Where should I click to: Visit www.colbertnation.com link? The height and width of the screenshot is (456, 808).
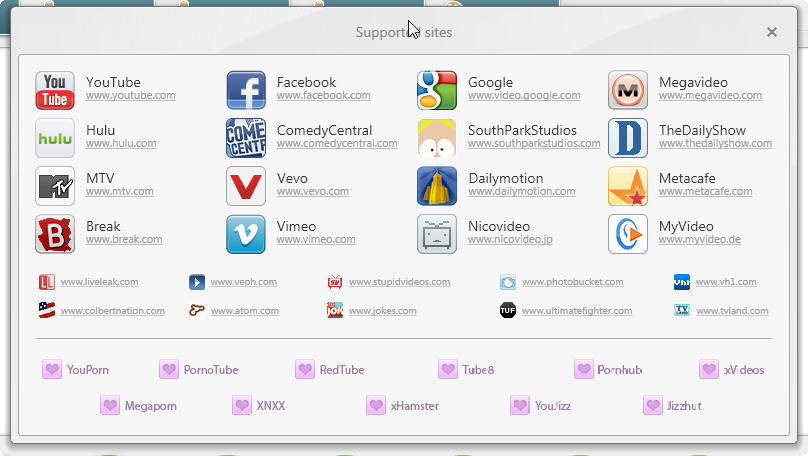[x=113, y=311]
